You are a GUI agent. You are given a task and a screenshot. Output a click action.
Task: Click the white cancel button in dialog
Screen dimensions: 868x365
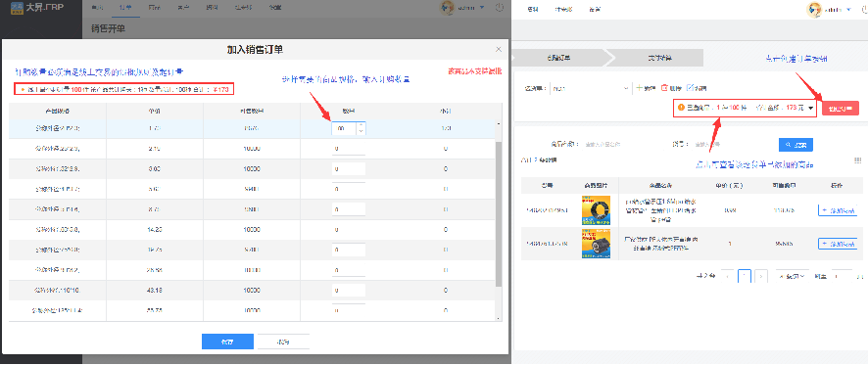point(283,342)
